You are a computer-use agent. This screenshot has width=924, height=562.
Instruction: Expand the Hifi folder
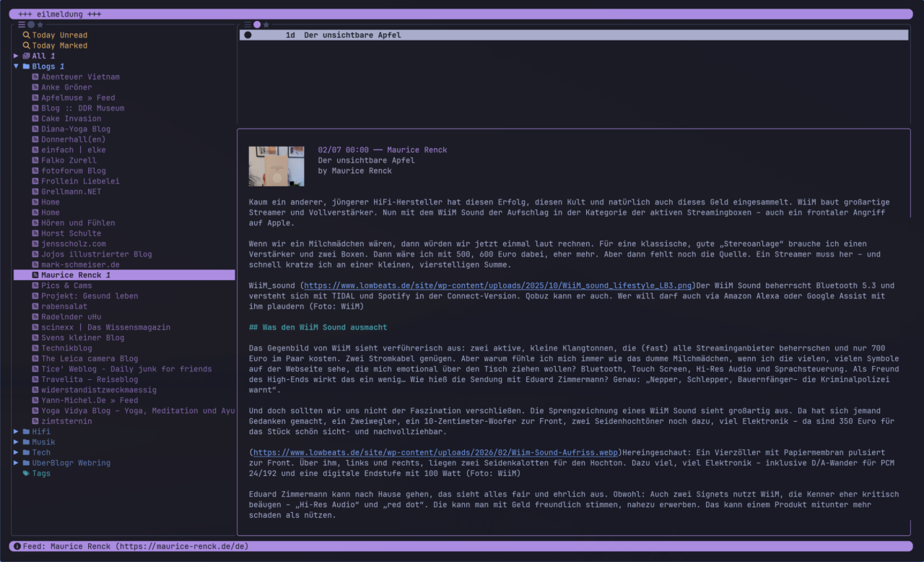[x=17, y=432]
